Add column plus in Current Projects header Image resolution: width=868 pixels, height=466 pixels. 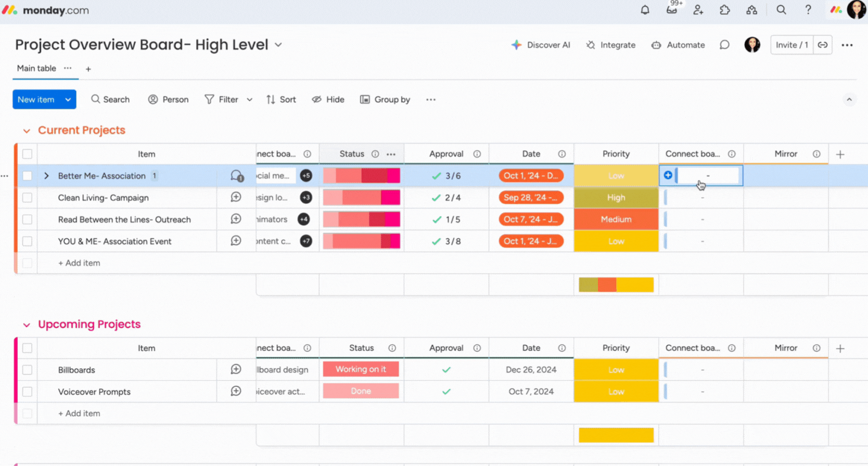840,154
